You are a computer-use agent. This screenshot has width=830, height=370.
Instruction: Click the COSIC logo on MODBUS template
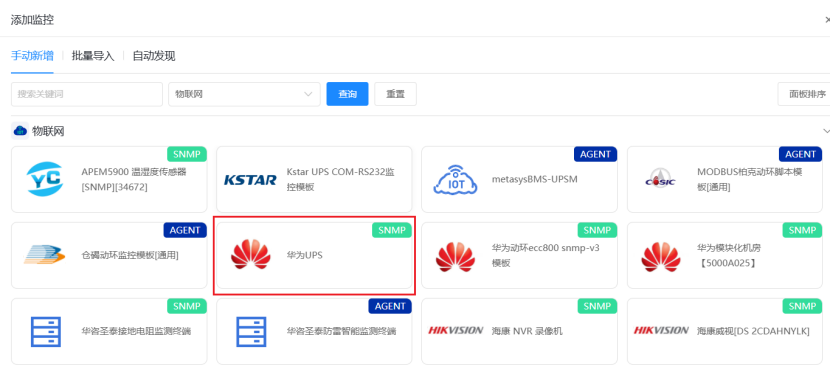point(661,180)
